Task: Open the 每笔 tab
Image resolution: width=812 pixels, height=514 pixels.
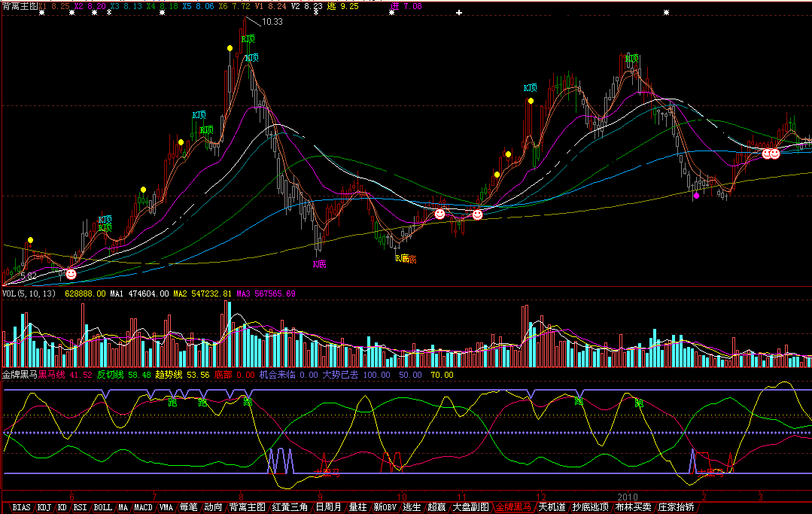Action: pos(188,508)
